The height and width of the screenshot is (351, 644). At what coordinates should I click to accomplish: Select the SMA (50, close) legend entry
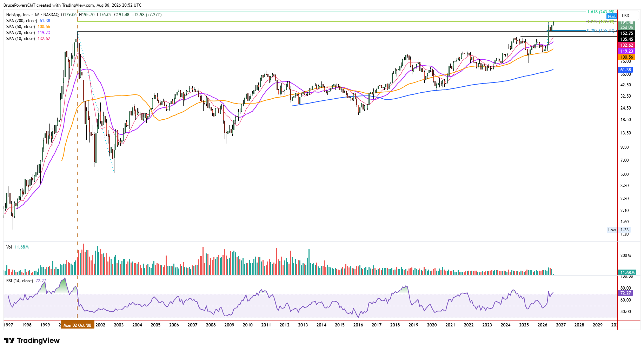(x=28, y=27)
